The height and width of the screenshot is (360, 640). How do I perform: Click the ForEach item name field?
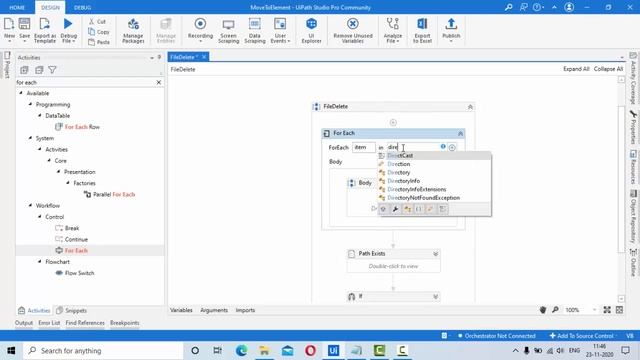pos(364,147)
